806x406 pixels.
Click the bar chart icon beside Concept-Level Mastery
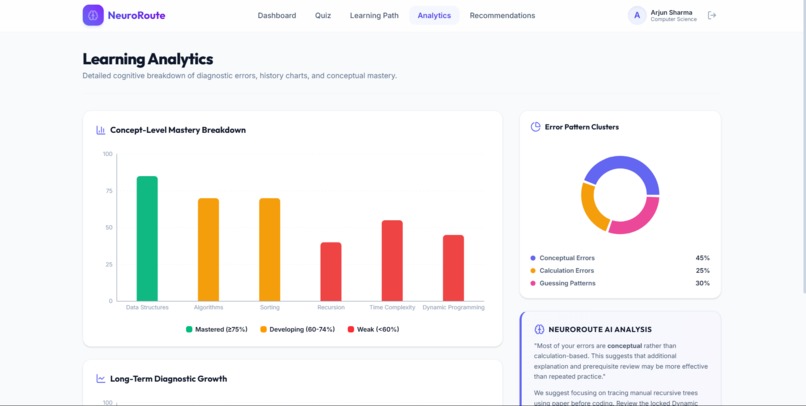[x=101, y=130]
